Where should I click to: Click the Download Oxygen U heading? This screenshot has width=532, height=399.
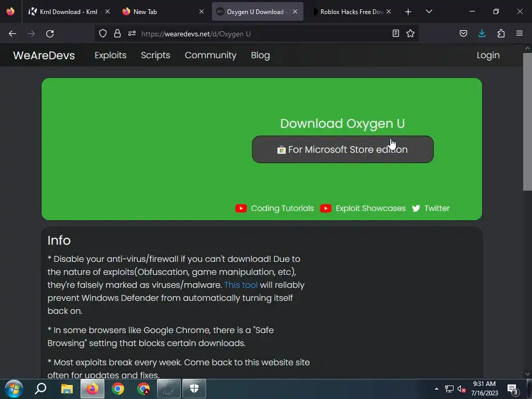(x=343, y=124)
